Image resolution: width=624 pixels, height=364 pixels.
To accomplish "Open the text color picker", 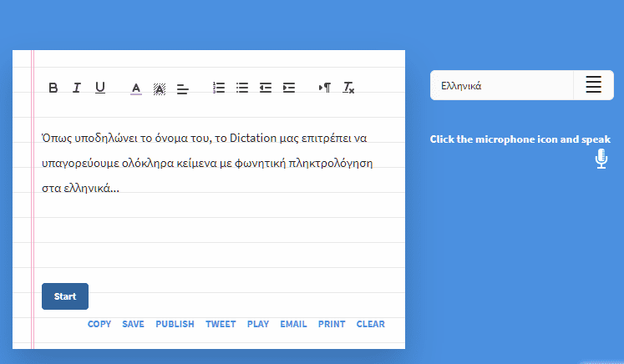I will coord(136,88).
